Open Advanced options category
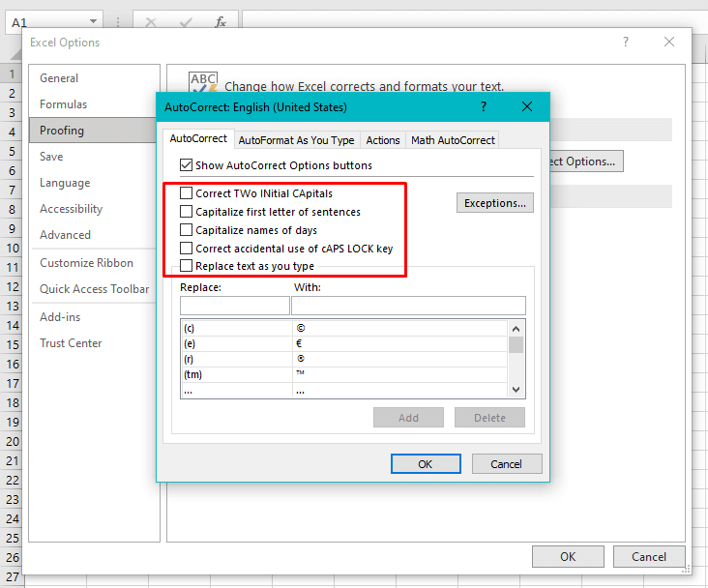This screenshot has width=708, height=588. [x=94, y=235]
